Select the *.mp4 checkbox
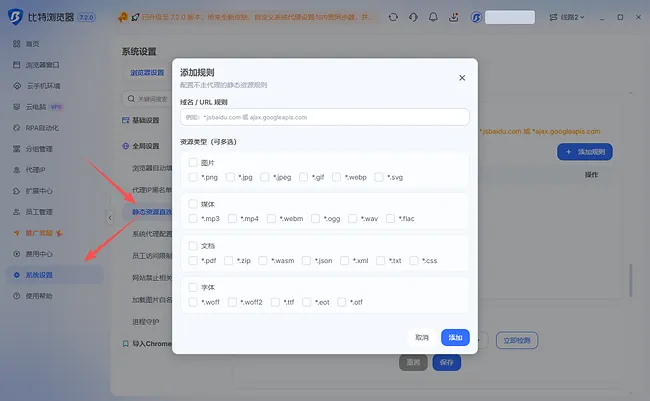650x401 pixels. (232, 219)
